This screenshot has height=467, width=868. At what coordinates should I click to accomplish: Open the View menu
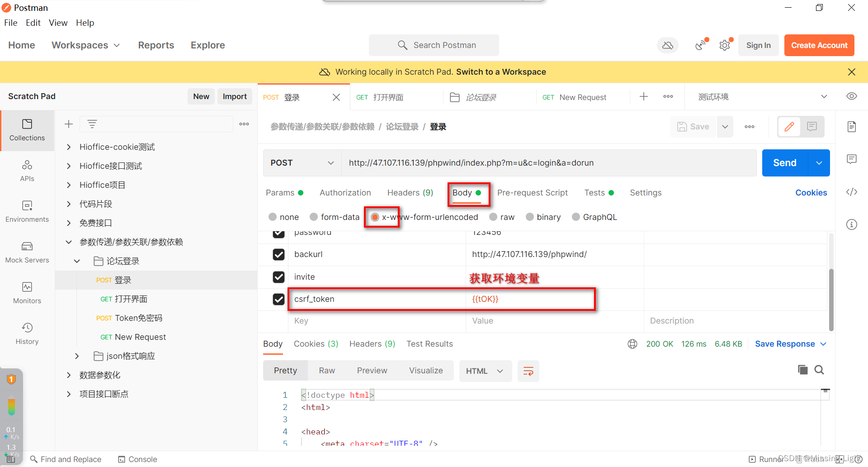(x=58, y=23)
